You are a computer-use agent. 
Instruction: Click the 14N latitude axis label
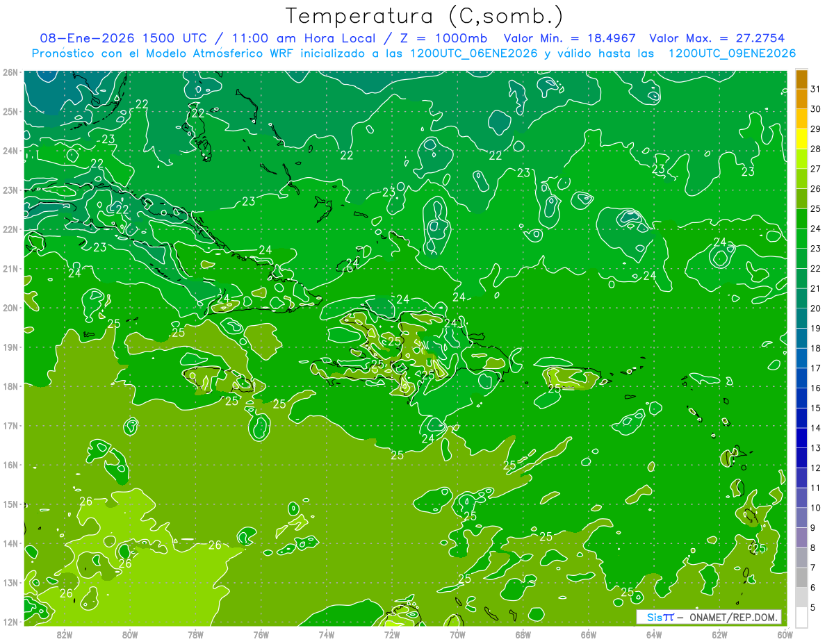click(x=10, y=543)
